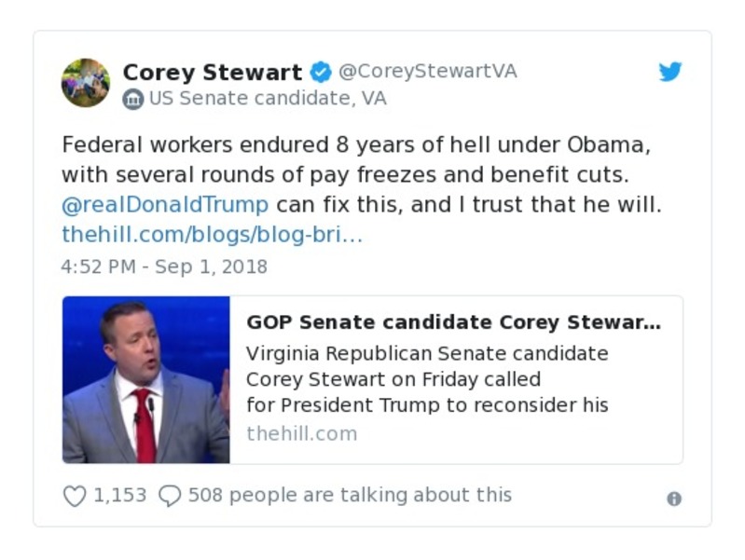Open the tweet info circle icon
Image resolution: width=745 pixels, height=560 pixels.
pos(673,499)
